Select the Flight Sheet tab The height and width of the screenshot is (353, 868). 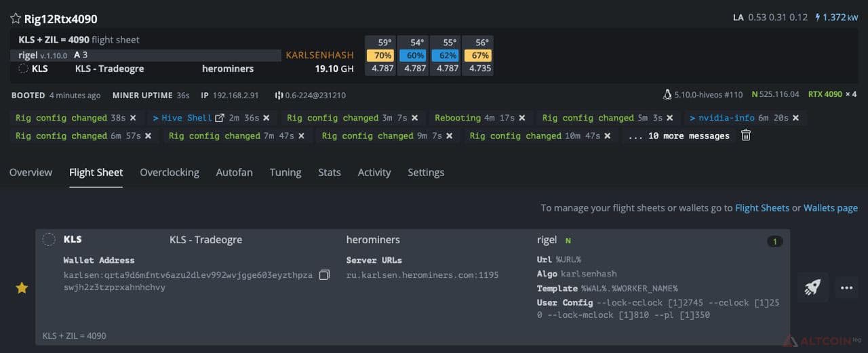[x=96, y=172]
